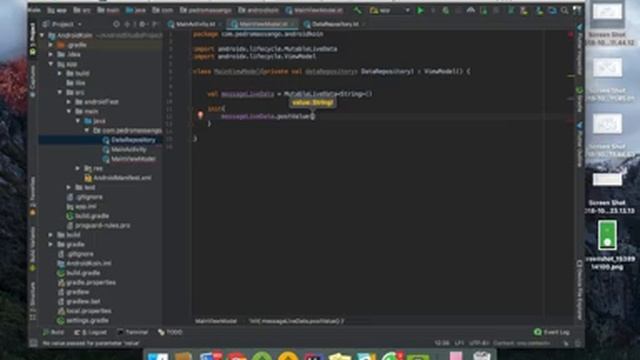This screenshot has width=640, height=360.
Task: Open the Terminal tool window tab
Action: click(133, 333)
